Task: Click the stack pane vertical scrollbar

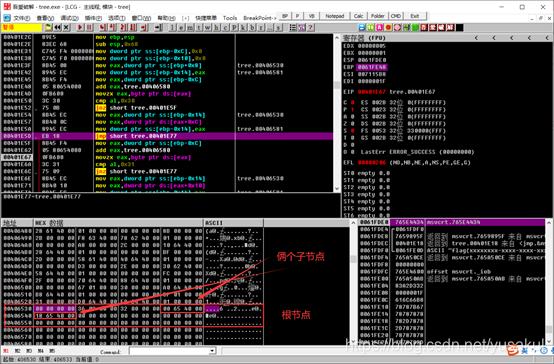Action: point(549,282)
